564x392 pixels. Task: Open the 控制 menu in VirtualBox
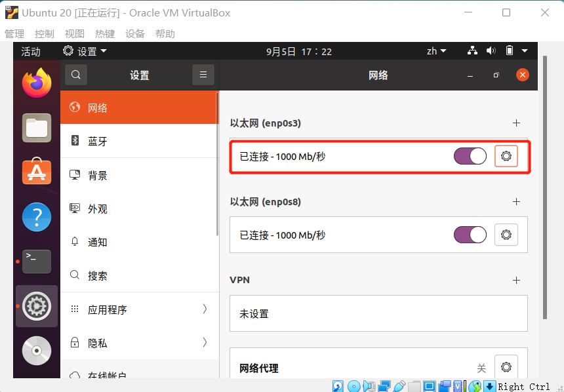point(45,34)
